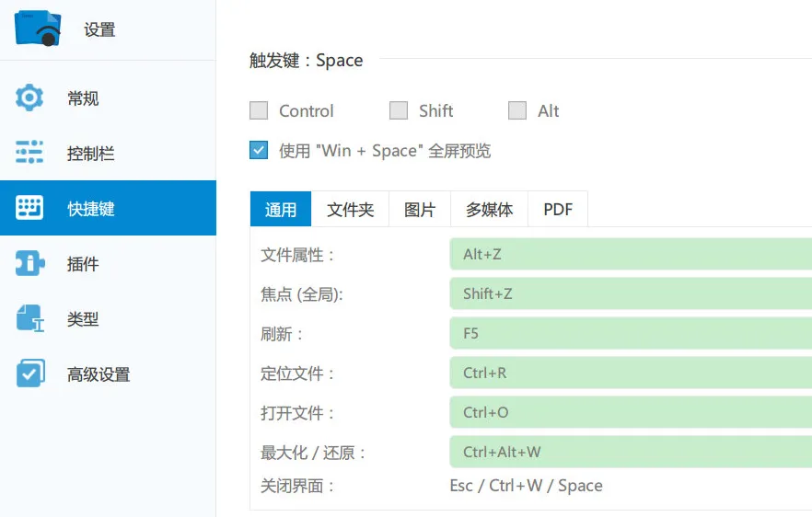Click the 最大化 / 还原 Ctrl+Alt+W field

pyautogui.click(x=630, y=453)
